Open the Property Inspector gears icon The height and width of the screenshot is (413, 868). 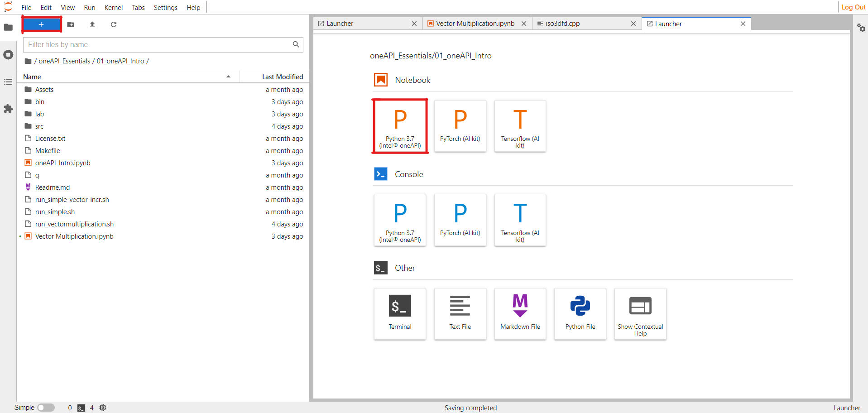(x=861, y=28)
